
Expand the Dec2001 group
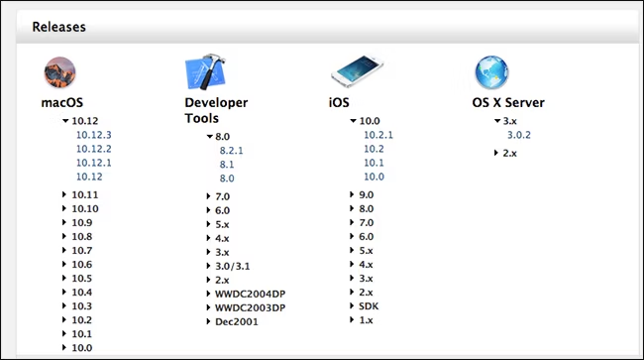coord(208,321)
